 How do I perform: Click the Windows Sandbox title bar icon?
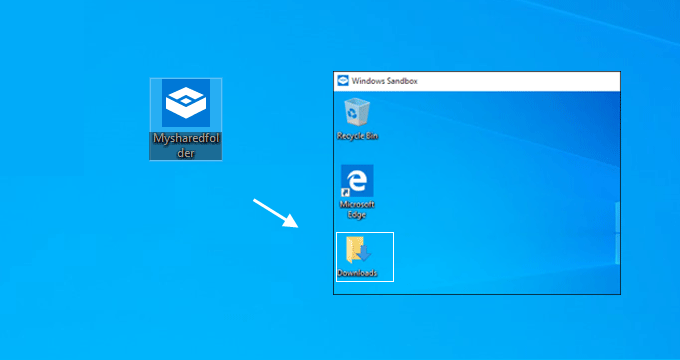pos(343,81)
